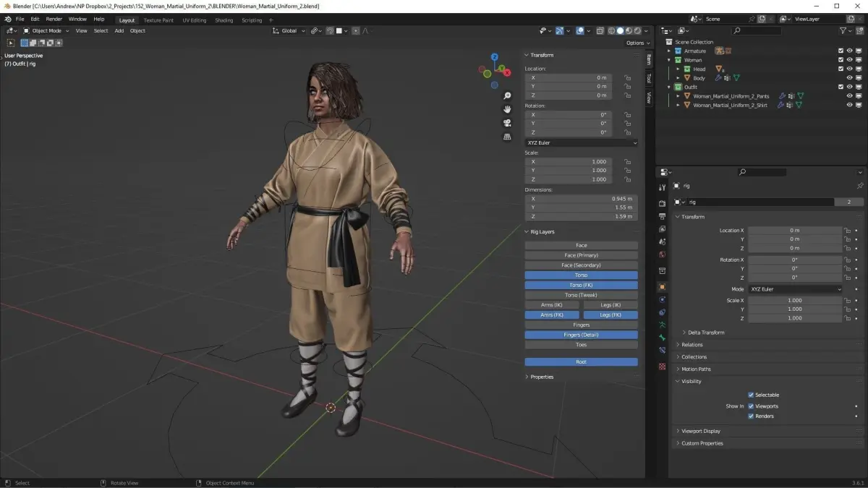This screenshot has width=868, height=488.
Task: Toggle the Selectable checkbox
Action: (751, 395)
